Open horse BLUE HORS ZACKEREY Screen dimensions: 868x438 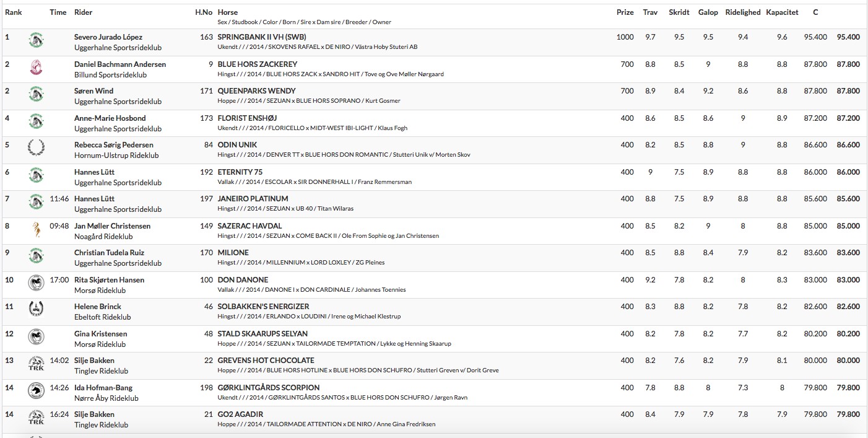[258, 64]
